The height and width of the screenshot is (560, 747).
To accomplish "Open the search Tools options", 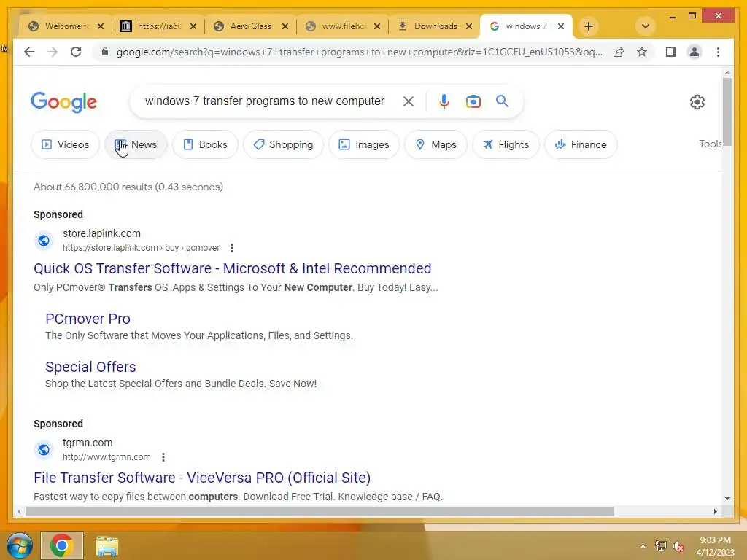I will (710, 144).
